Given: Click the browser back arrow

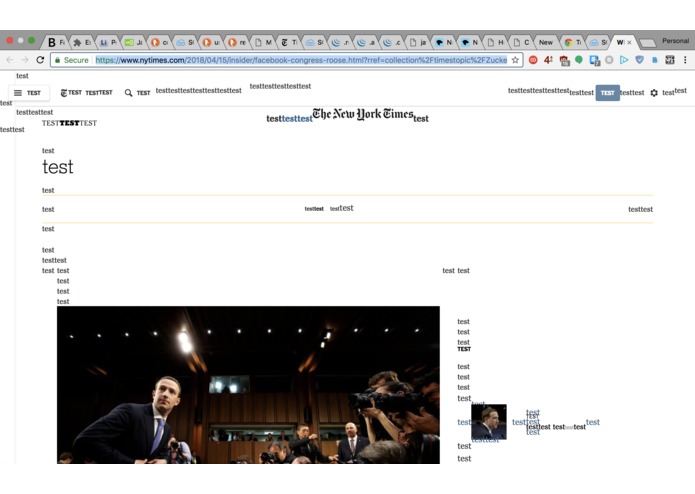Looking at the screenshot, I should [10, 60].
